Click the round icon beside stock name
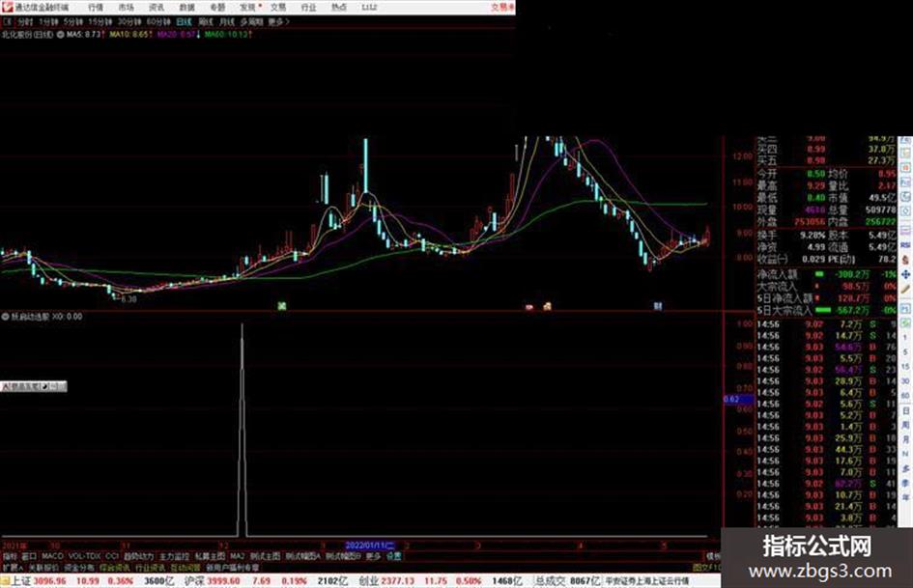913x588 pixels. (x=60, y=35)
